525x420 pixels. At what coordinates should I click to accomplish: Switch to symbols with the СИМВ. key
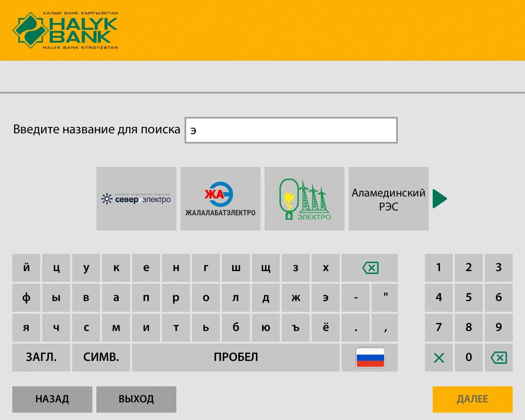point(101,358)
